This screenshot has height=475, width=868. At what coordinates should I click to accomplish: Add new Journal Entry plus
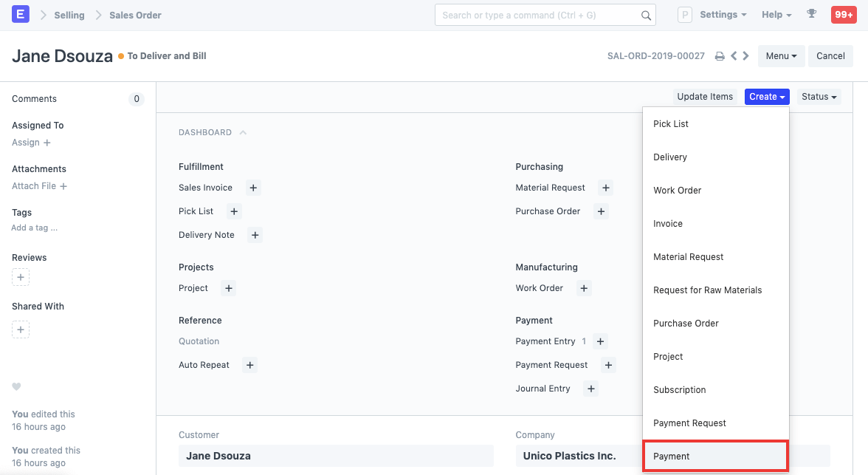[x=590, y=389]
